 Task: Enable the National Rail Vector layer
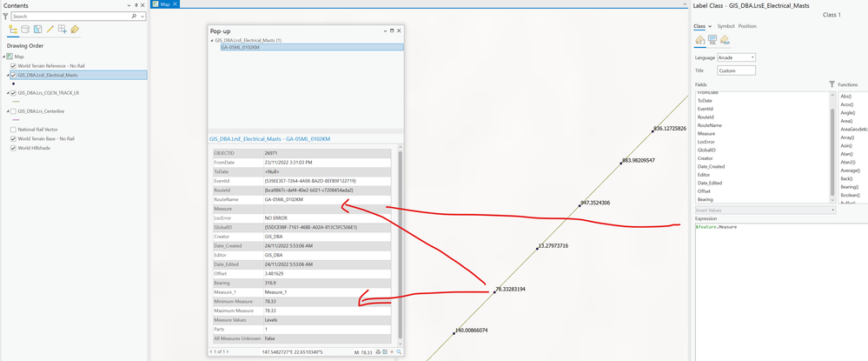pyautogui.click(x=13, y=130)
